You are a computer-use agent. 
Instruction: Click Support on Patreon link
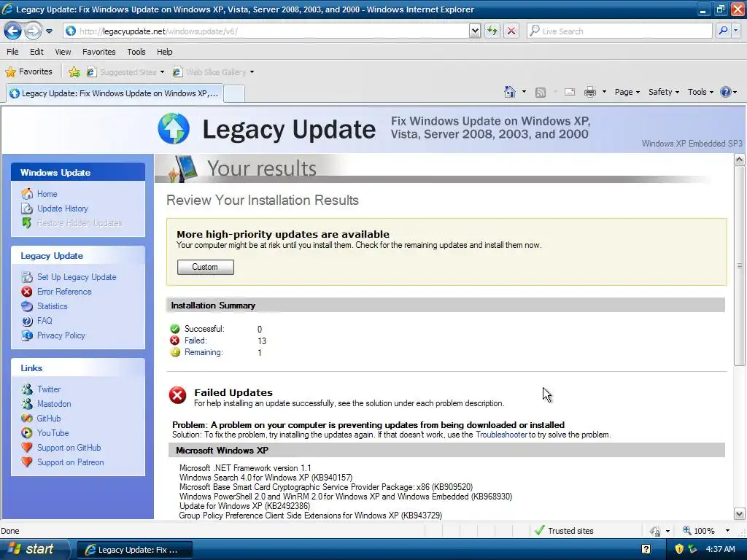pos(71,462)
